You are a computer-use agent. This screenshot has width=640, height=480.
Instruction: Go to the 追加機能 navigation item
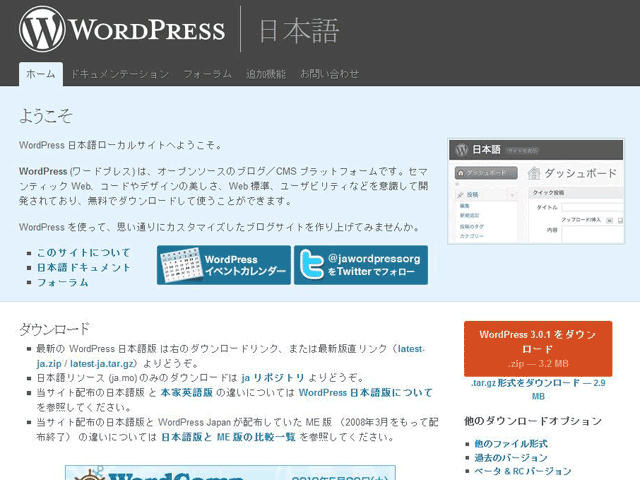[x=265, y=74]
